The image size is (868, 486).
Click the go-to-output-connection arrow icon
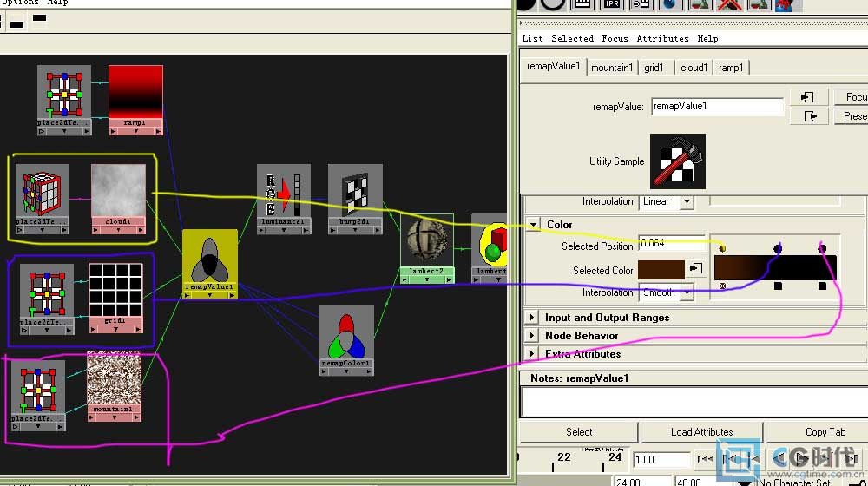tap(810, 116)
